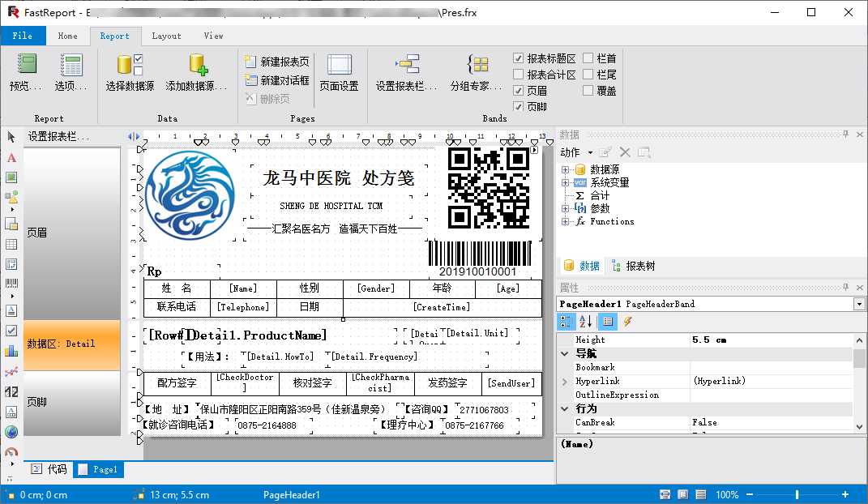Choose the Subreport object tool

[11, 224]
